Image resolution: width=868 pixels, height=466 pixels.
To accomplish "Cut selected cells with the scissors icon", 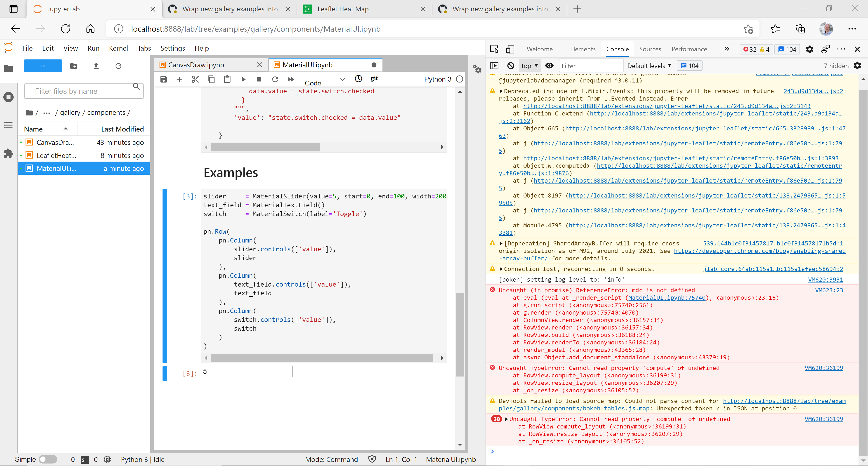I will pyautogui.click(x=195, y=79).
